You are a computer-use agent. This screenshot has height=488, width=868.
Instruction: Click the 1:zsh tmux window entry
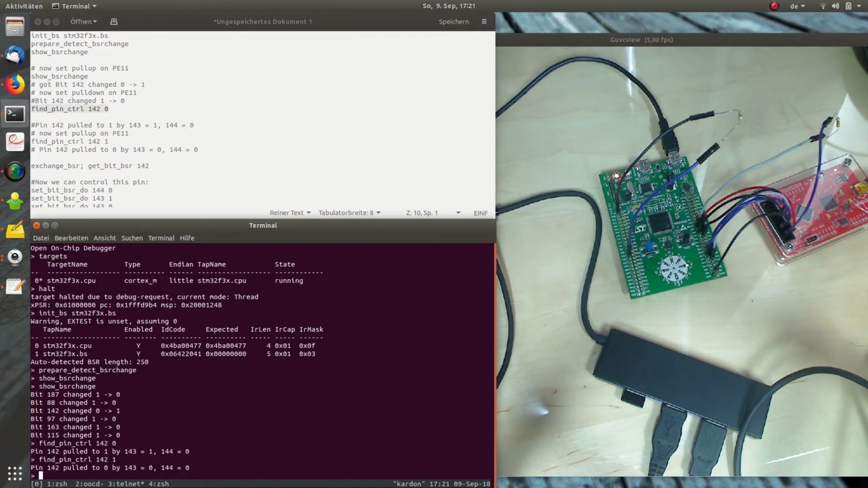click(57, 484)
